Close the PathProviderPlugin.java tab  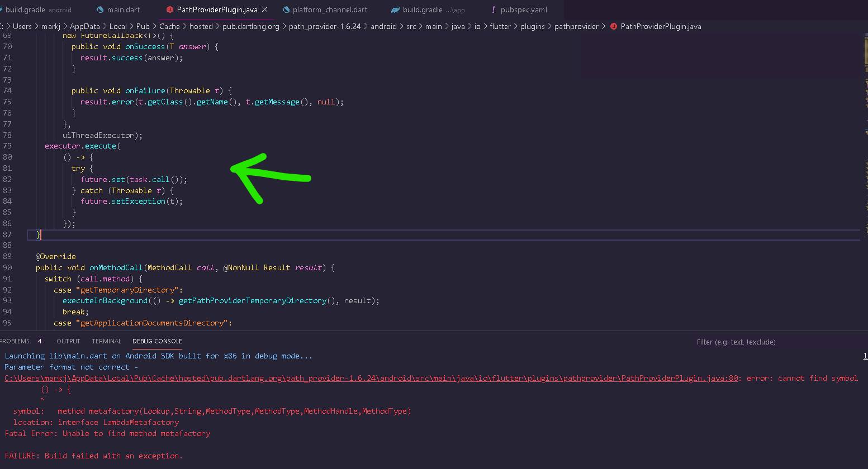pos(265,10)
